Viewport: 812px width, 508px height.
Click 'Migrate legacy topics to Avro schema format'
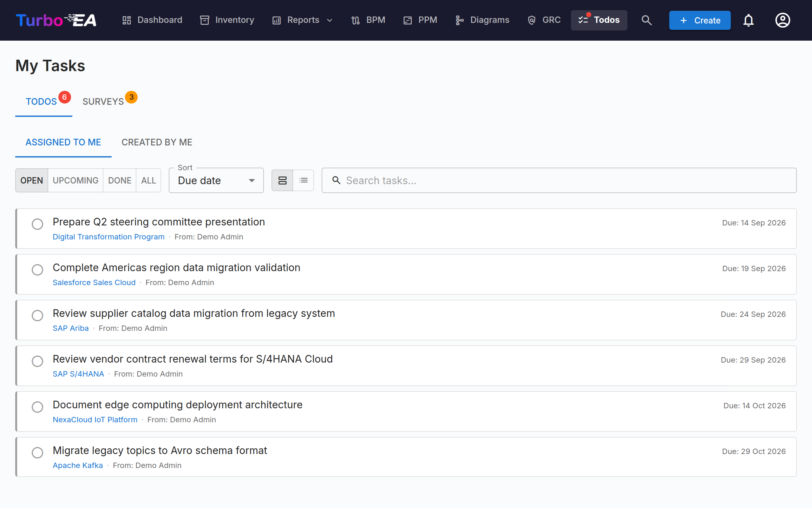[160, 451]
